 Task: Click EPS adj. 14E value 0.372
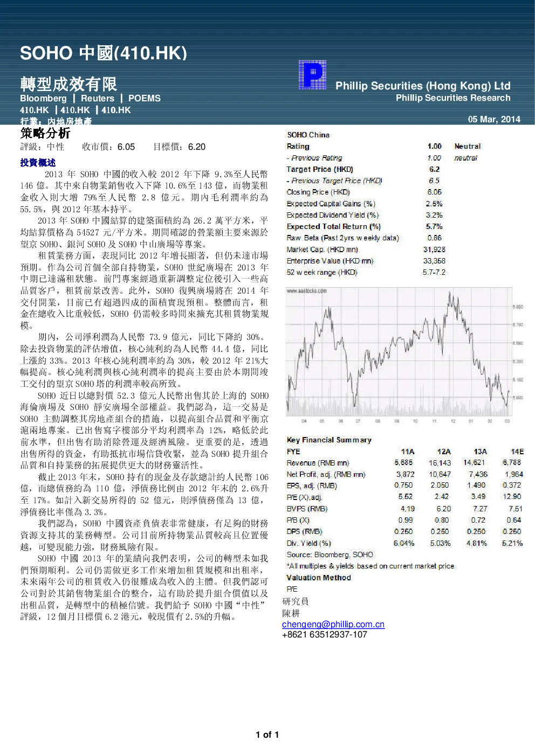tap(512, 485)
